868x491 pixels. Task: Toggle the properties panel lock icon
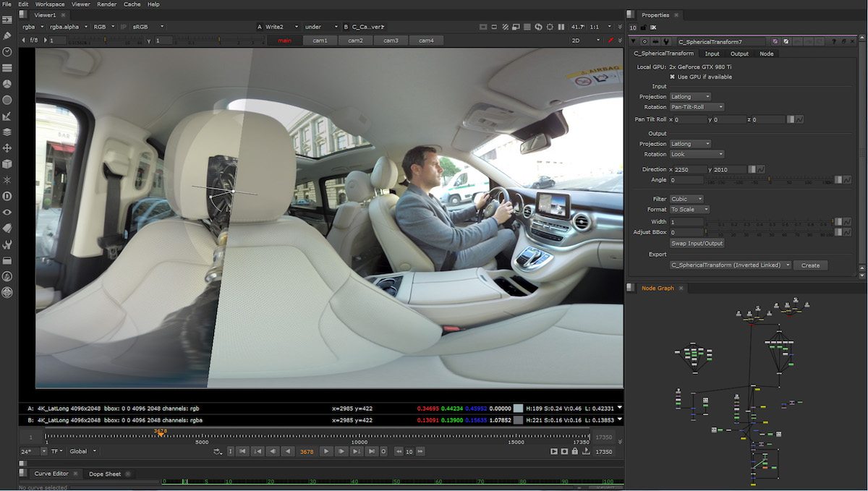[x=643, y=27]
